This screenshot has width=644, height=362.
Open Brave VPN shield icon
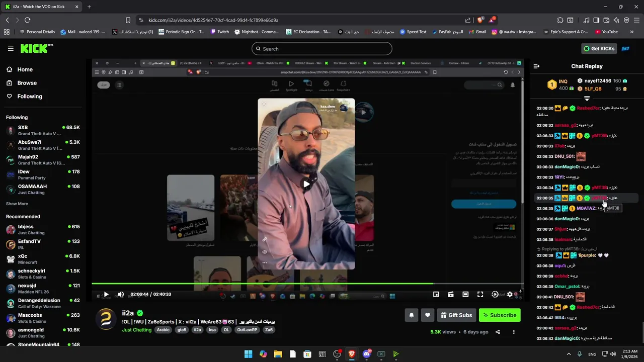click(626, 20)
